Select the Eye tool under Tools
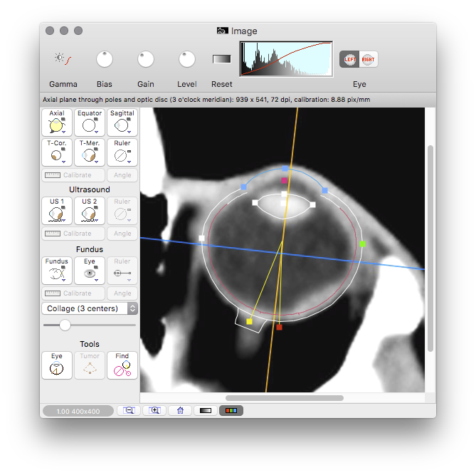 click(57, 365)
